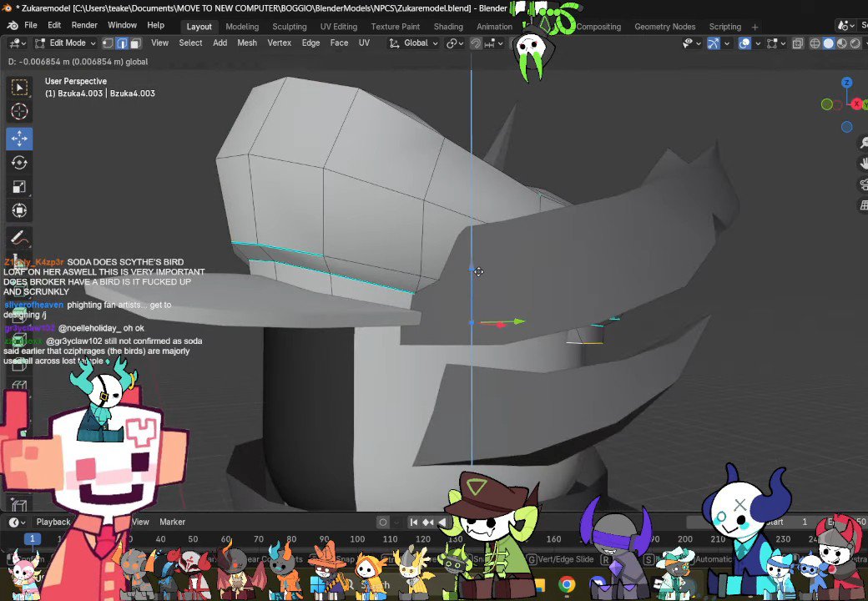Open viewport object visibility eye dropdown
The image size is (868, 601).
pos(691,43)
